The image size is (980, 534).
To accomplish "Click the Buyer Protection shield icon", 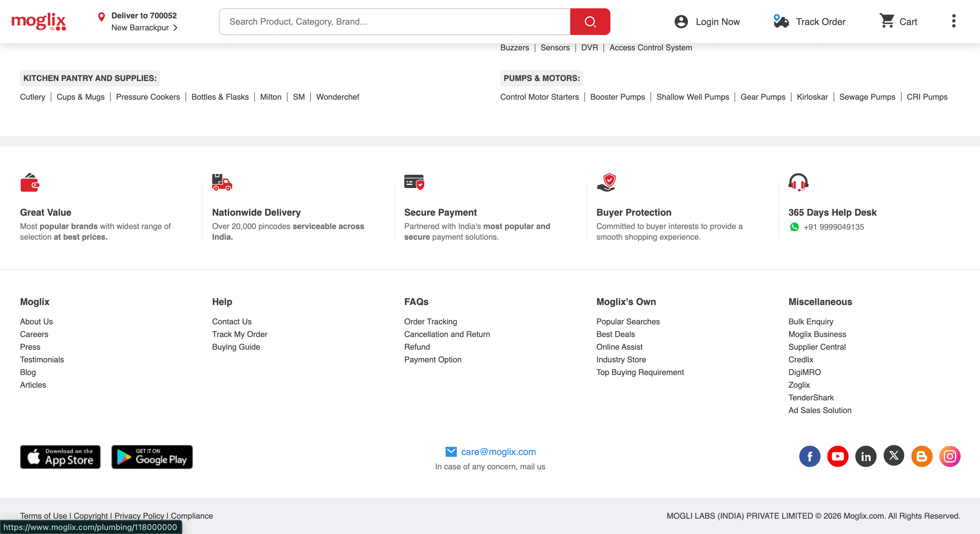I will pos(606,183).
